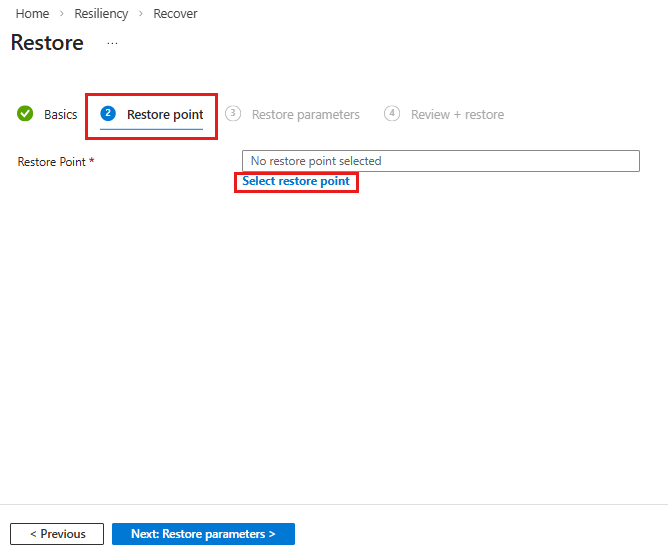Switch to the Restore parameters tab
The height and width of the screenshot is (555, 668).
(x=305, y=114)
